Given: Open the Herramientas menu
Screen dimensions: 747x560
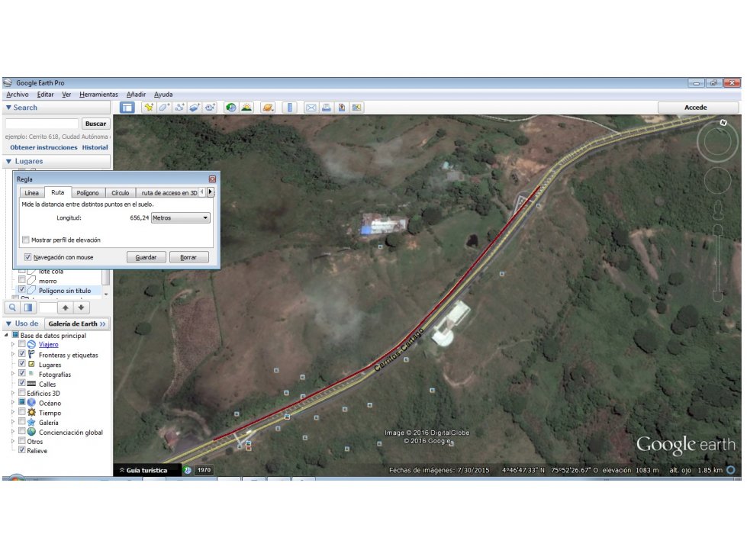Looking at the screenshot, I should coord(98,95).
